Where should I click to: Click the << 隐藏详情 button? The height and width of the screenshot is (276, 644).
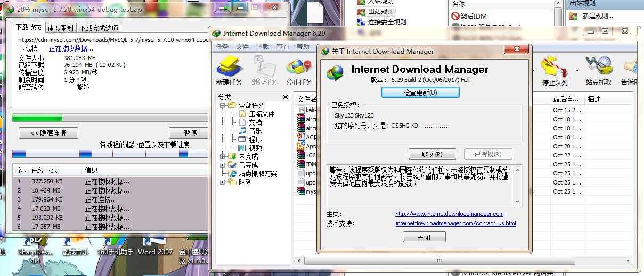(48, 133)
